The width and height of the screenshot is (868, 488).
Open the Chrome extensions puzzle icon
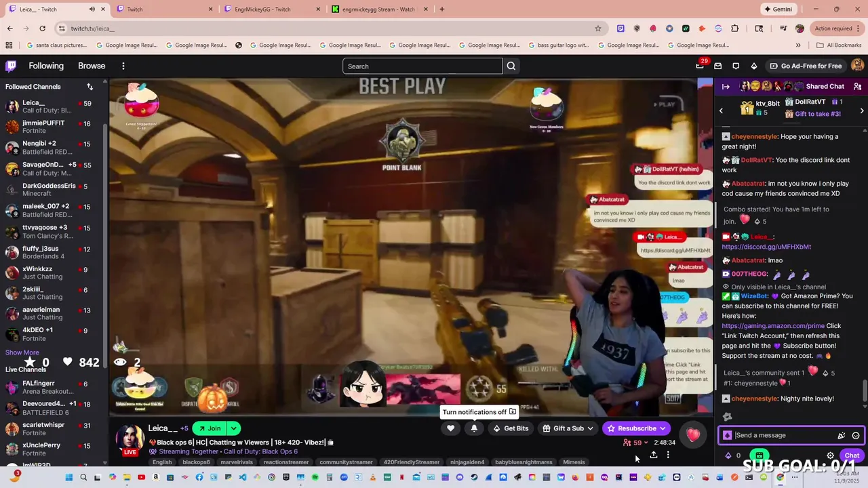[734, 28]
